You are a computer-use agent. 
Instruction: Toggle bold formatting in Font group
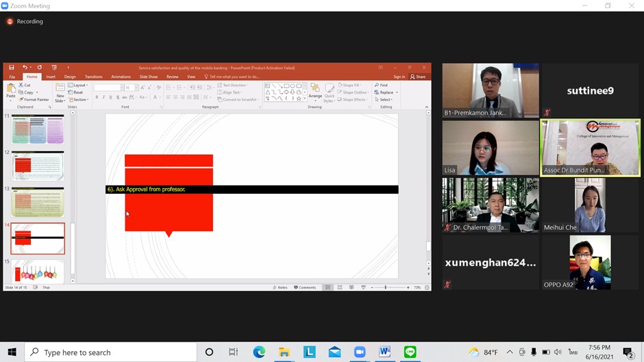coord(97,98)
